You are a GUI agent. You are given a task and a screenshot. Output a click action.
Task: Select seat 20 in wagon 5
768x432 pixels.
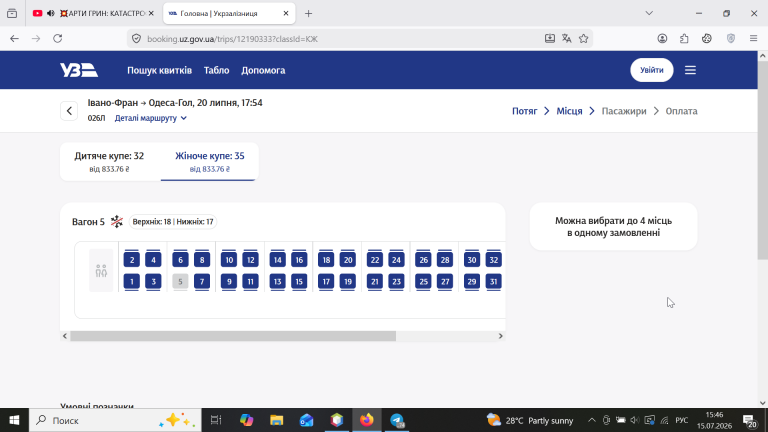348,260
